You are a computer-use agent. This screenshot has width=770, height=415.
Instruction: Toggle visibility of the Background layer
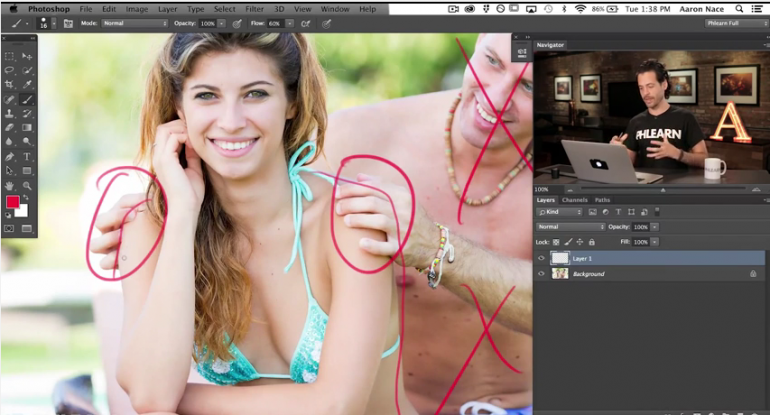tap(541, 273)
